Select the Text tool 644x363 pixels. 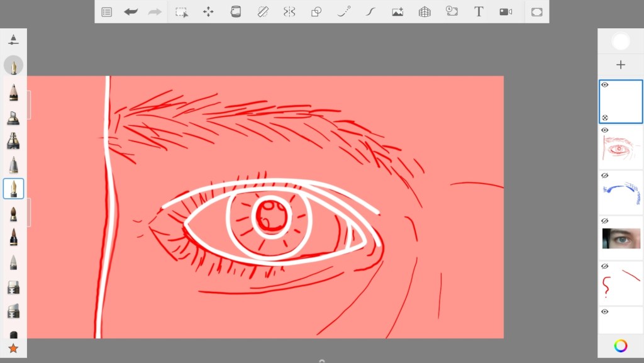pos(479,12)
